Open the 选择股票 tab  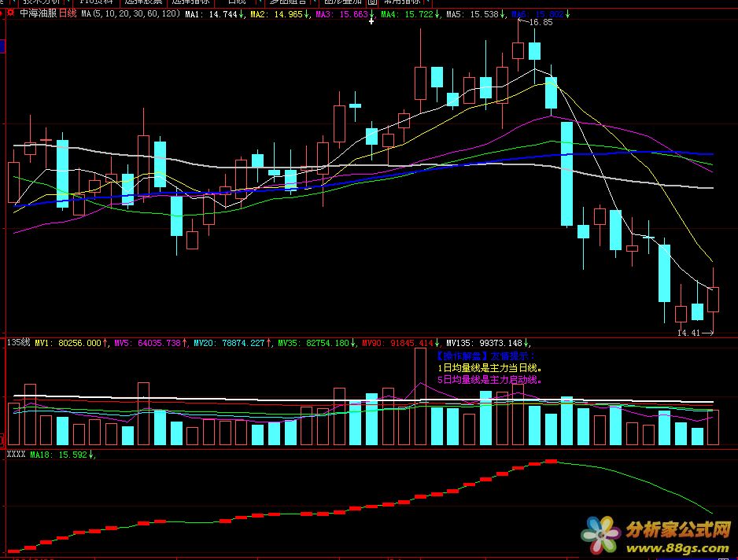tap(142, 2)
